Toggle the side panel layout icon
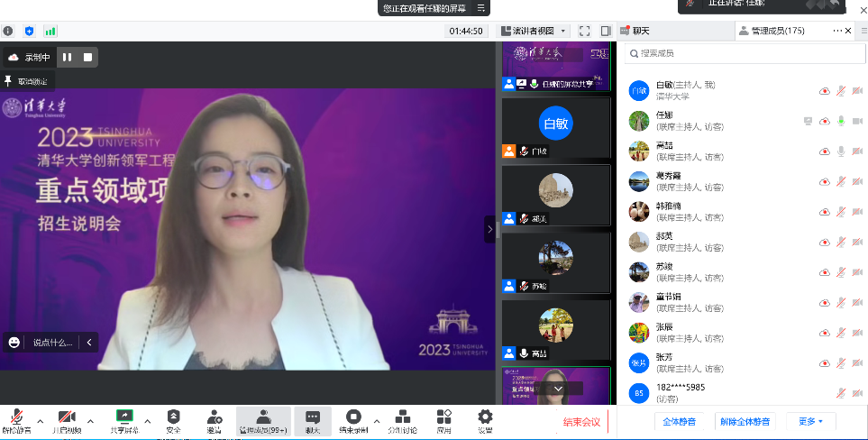This screenshot has width=868, height=440. (607, 31)
